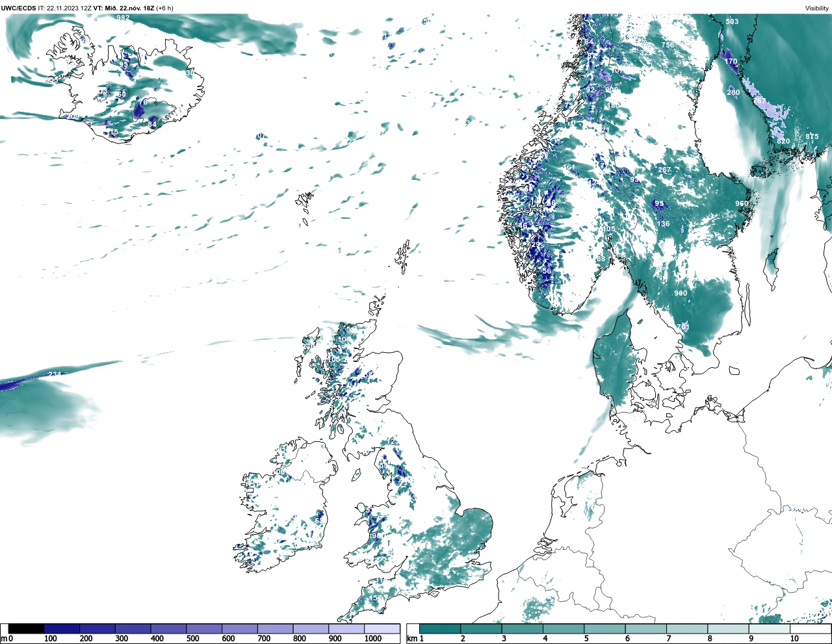Click the '105' value on the map

click(608, 229)
